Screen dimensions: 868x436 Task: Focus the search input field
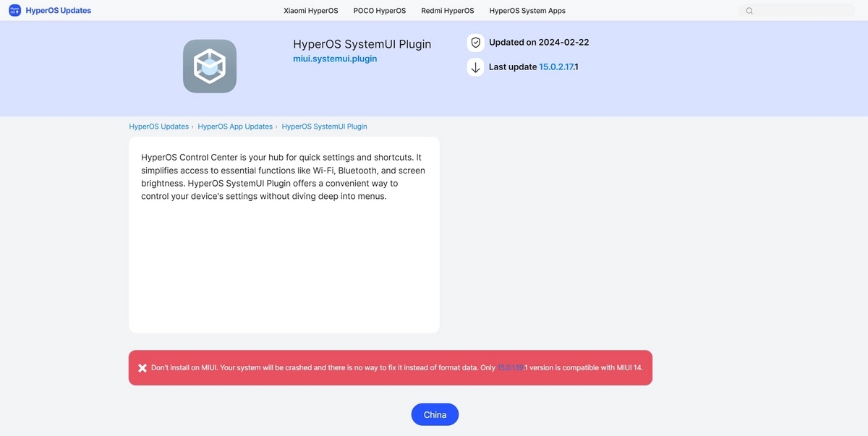(797, 11)
